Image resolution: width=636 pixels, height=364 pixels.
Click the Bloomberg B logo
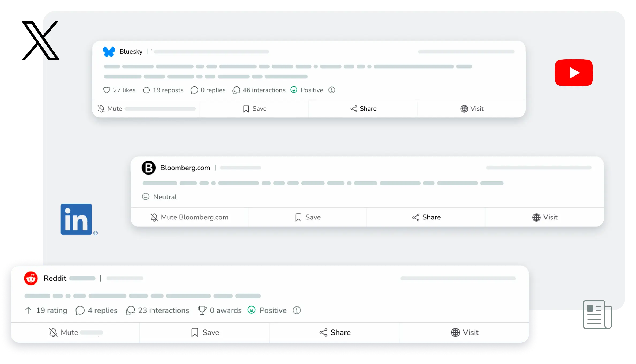pos(149,168)
